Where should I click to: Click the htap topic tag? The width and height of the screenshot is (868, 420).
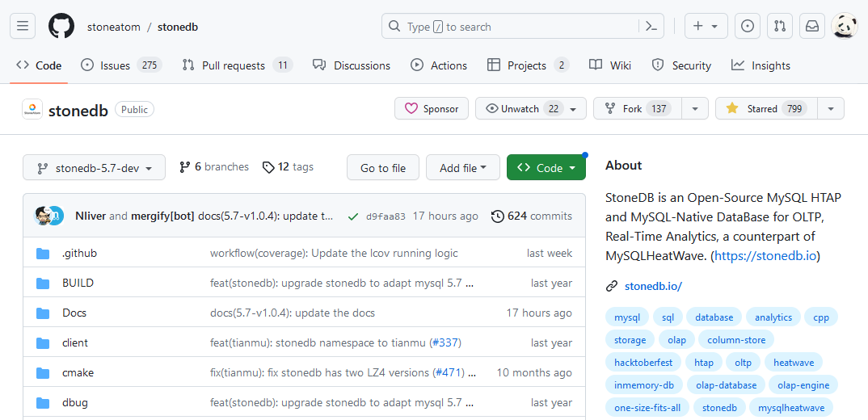pos(704,363)
